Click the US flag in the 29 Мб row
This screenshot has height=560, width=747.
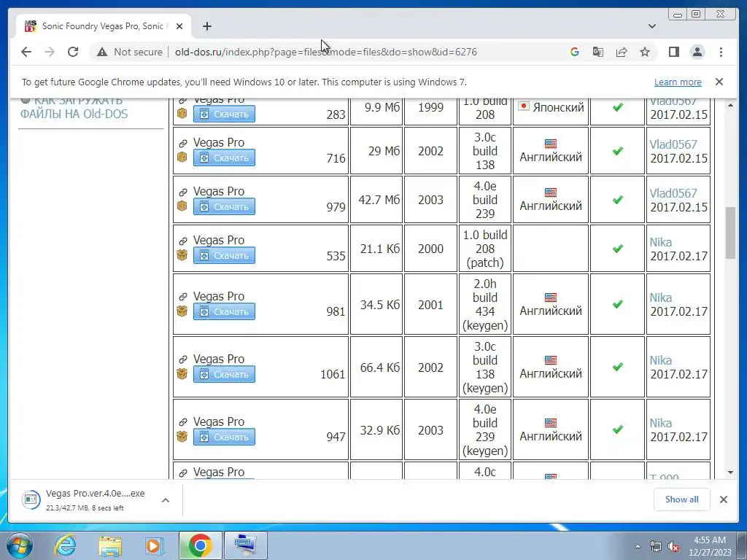[550, 144]
